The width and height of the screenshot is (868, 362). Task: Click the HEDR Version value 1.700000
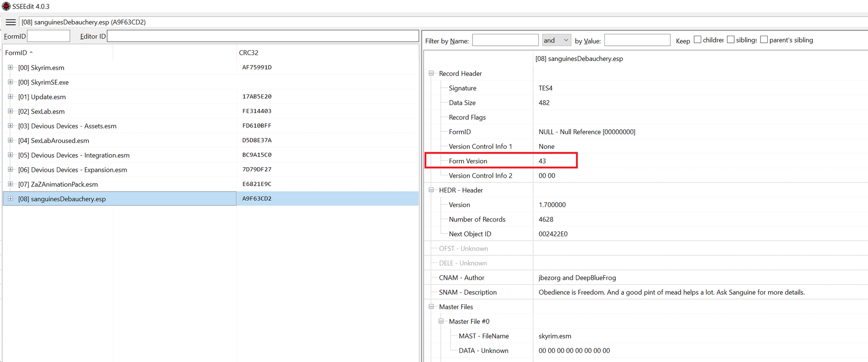552,205
